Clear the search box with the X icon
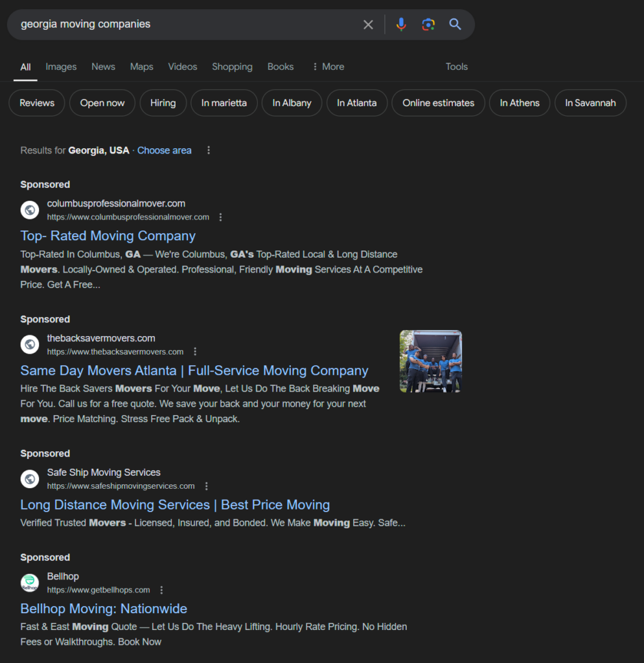Image resolution: width=644 pixels, height=663 pixels. coord(368,25)
